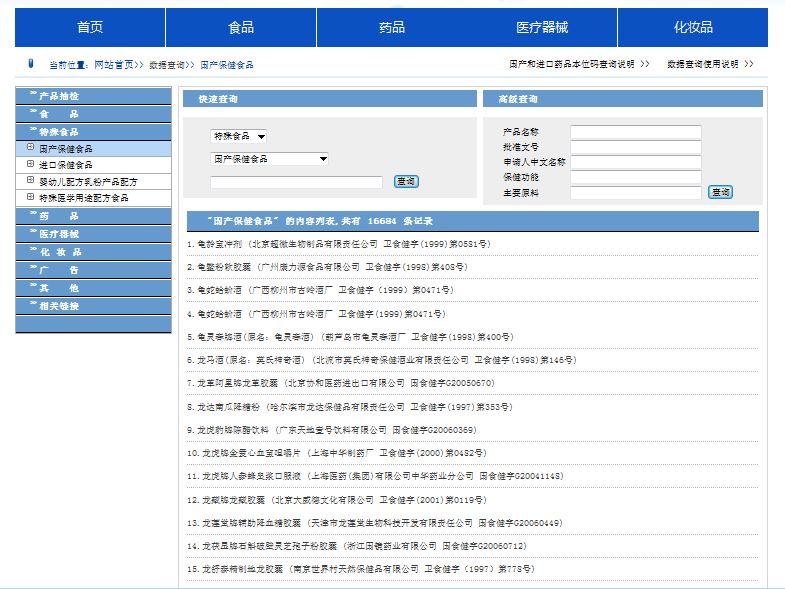Open result 6, 龙马酒
The width and height of the screenshot is (785, 589).
tap(382, 360)
